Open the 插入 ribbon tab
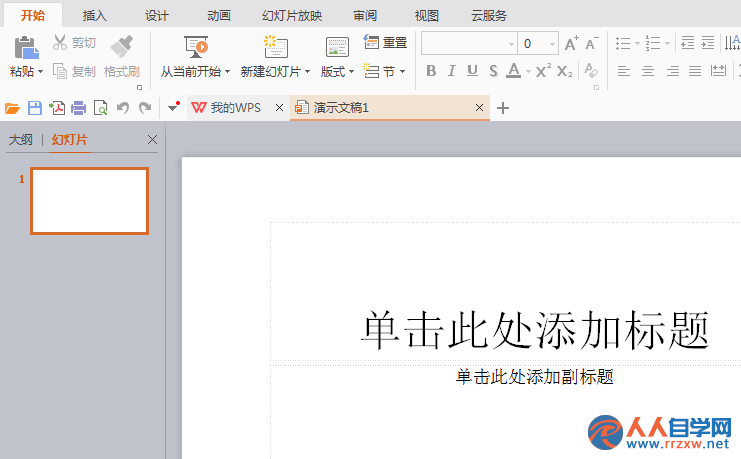741x459 pixels. 95,16
